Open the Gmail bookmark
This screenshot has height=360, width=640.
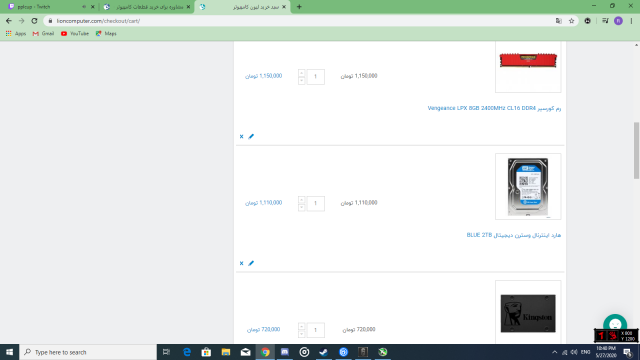[x=43, y=33]
